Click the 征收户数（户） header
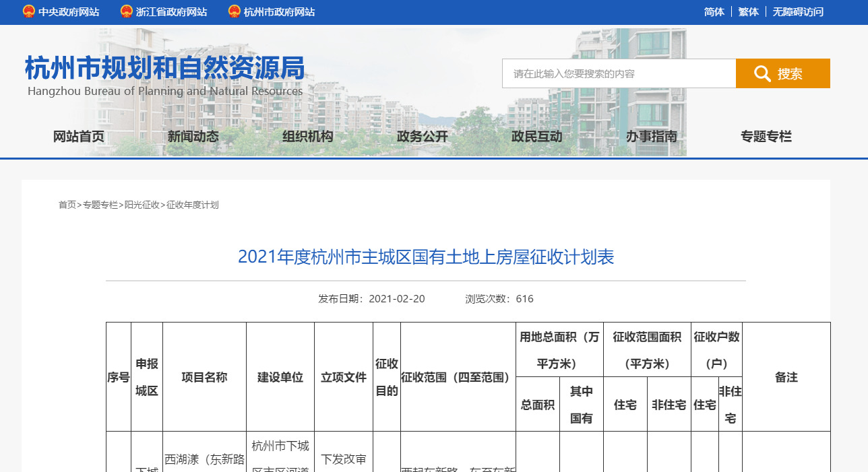This screenshot has height=472, width=868. 716,350
